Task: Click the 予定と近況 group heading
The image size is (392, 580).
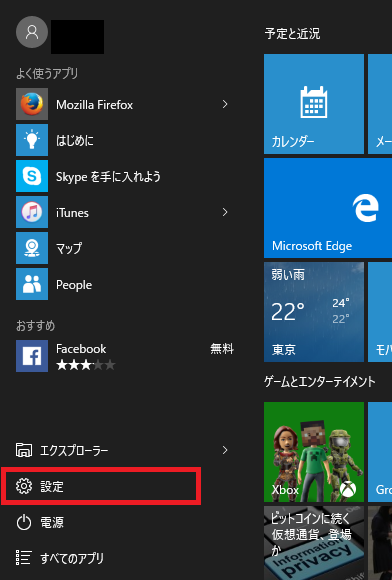Action: point(292,34)
